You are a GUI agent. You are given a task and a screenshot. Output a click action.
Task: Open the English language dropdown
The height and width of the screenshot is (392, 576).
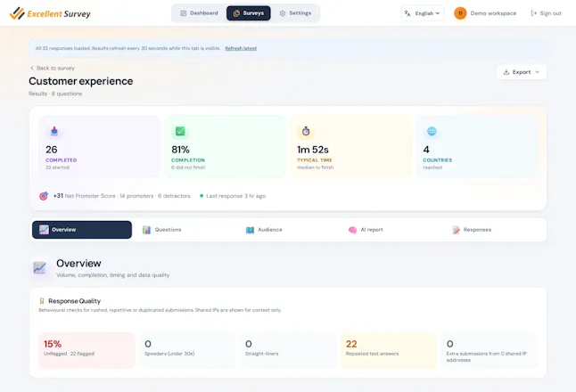tap(423, 13)
